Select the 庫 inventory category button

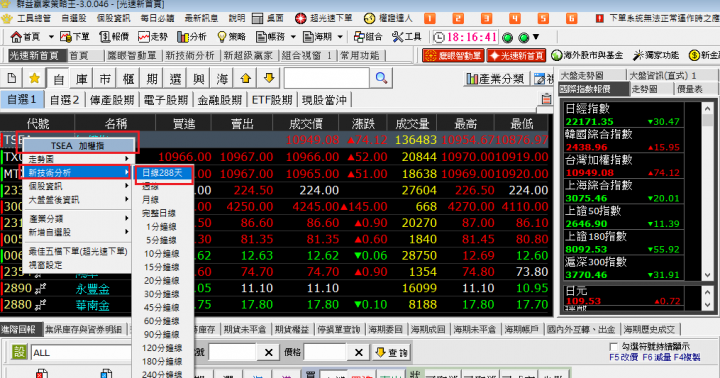[x=81, y=79]
